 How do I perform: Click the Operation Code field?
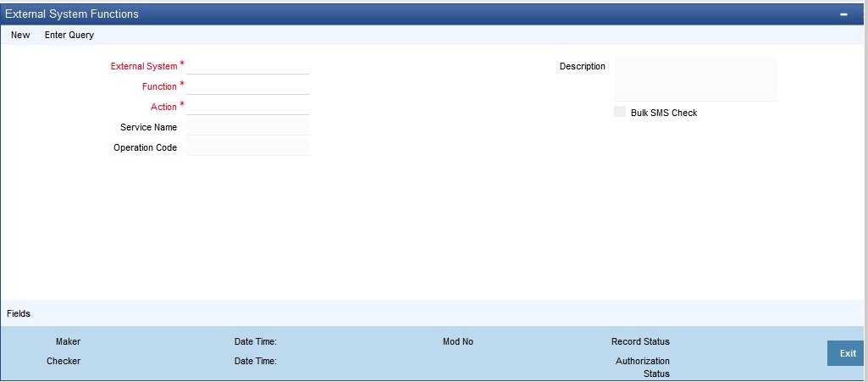(247, 147)
